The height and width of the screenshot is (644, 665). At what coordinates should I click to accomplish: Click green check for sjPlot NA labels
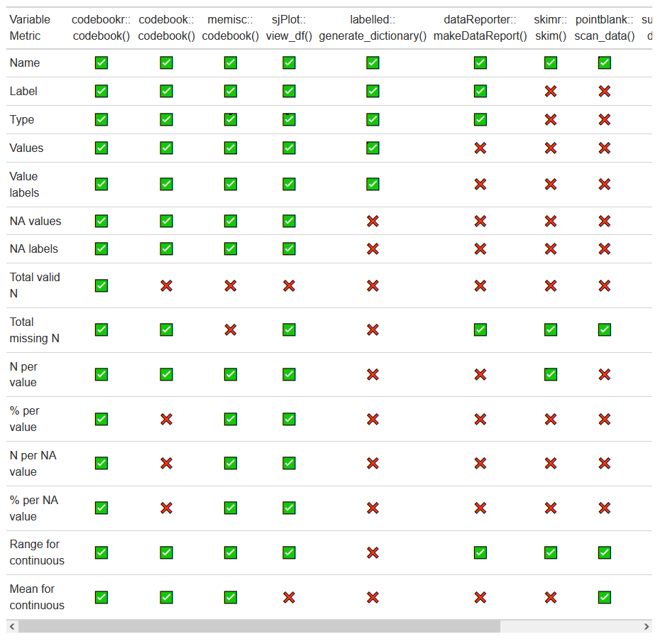[289, 249]
